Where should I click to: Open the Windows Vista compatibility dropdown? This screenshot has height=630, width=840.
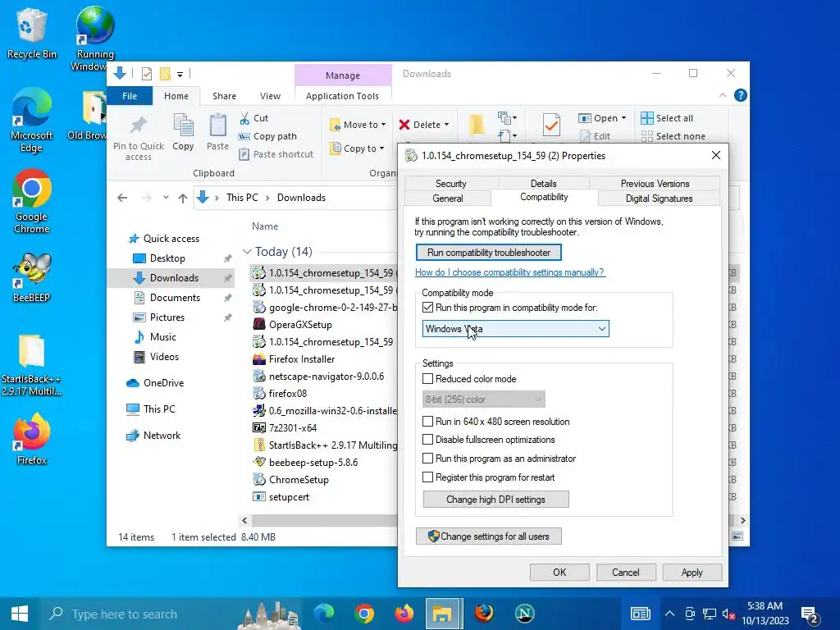coord(515,329)
